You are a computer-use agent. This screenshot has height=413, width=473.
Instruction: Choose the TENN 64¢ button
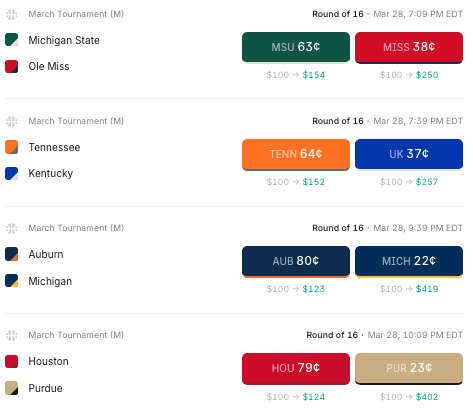tap(296, 154)
